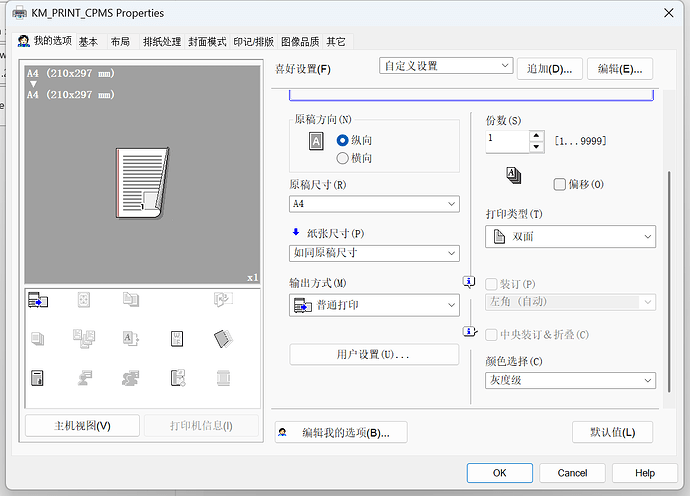
Task: Open the 打印类型 dropdown showing 双面
Action: coord(570,236)
